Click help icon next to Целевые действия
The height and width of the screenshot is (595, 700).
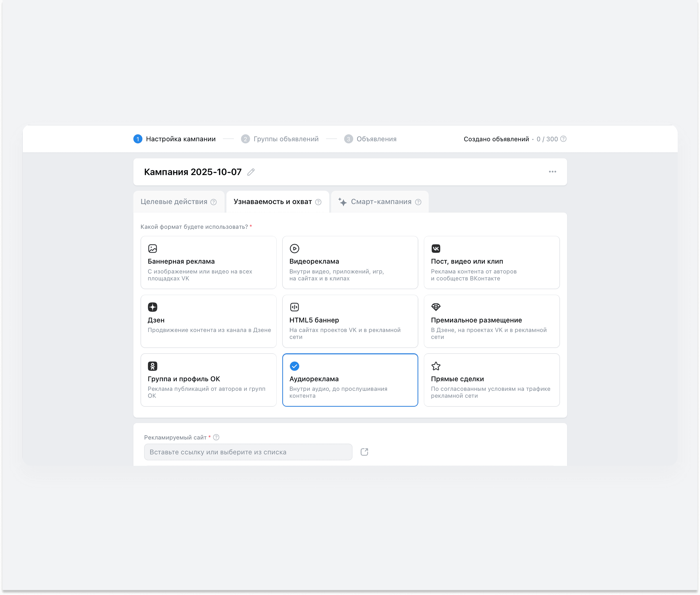click(x=214, y=202)
